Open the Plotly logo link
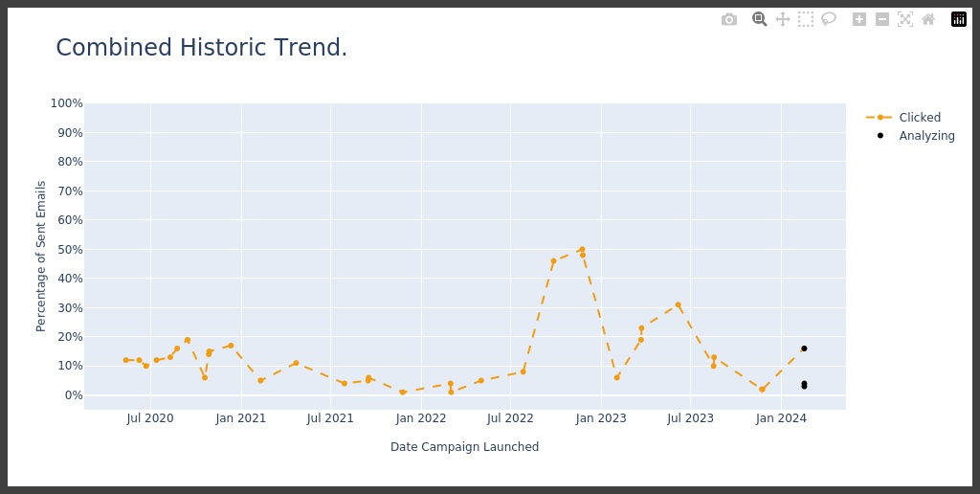This screenshot has height=494, width=980. click(959, 19)
